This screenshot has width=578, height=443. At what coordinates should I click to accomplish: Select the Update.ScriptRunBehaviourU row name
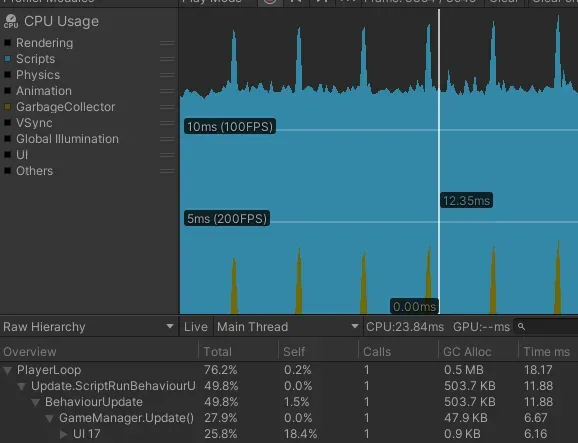[x=113, y=386]
